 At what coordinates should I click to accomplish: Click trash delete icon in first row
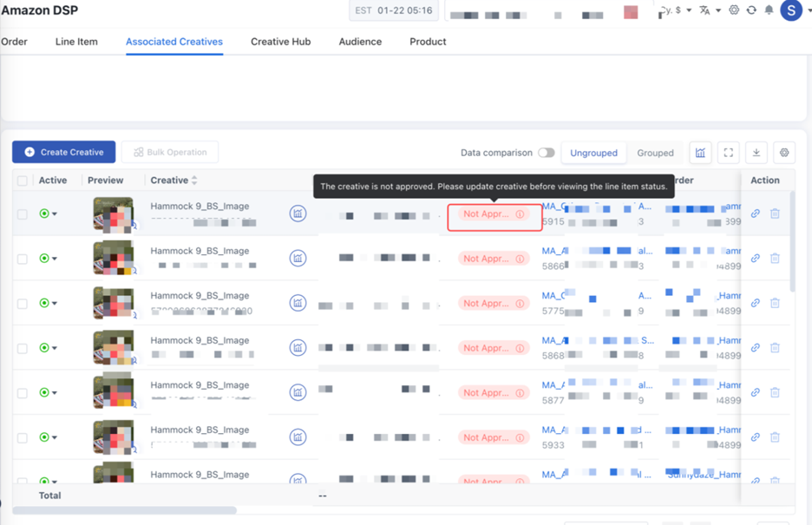coord(775,213)
